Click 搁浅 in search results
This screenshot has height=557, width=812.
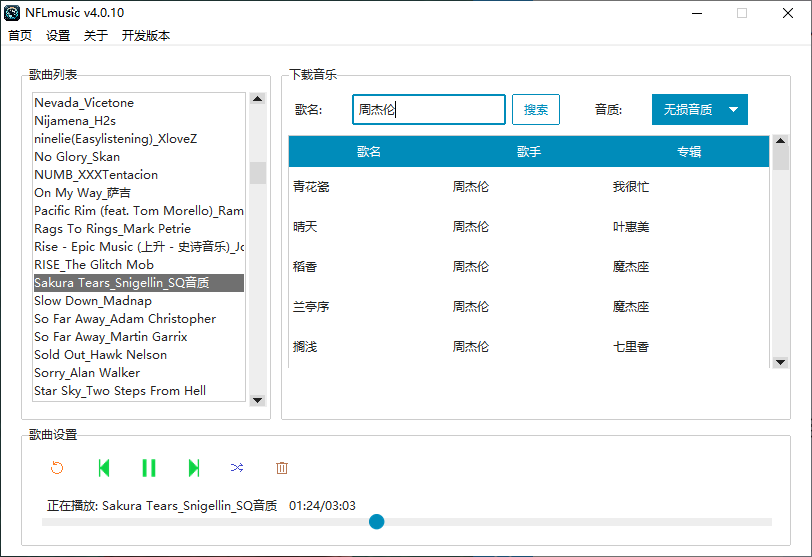(x=305, y=346)
